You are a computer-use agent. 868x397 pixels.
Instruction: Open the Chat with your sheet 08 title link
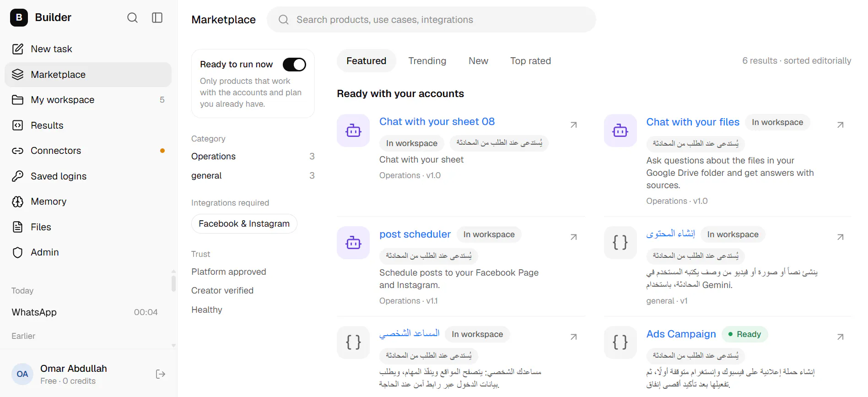(x=437, y=122)
